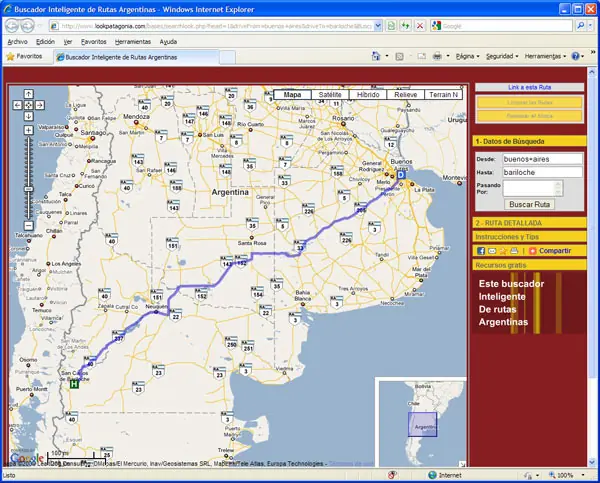Open the Herramientas menu in menu bar
This screenshot has height=483, width=600.
coord(133,41)
